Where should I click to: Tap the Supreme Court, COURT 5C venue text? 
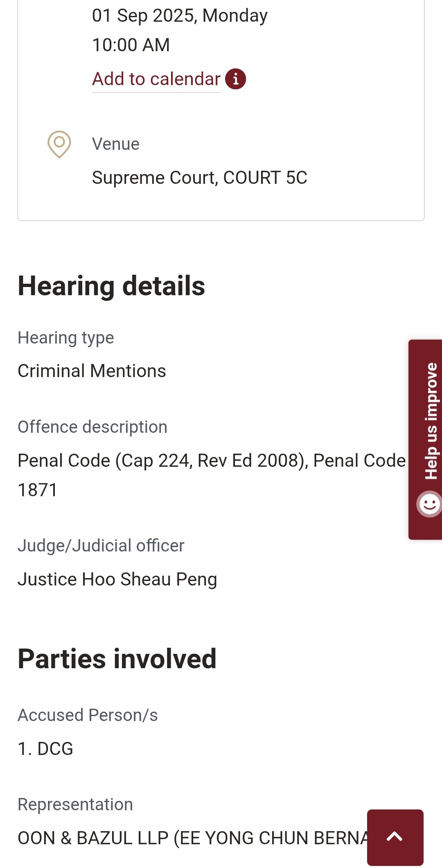(199, 178)
